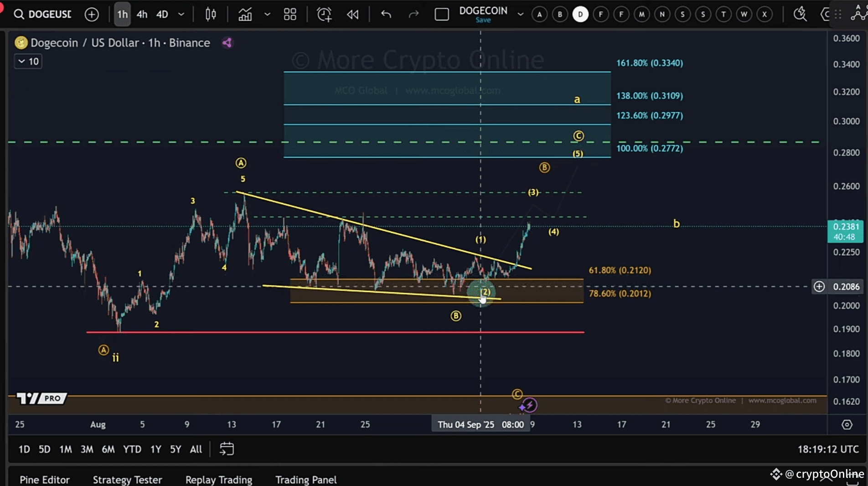This screenshot has height=486, width=868.
Task: Click the Dogecoin / US Dollar chart title
Action: pos(120,42)
